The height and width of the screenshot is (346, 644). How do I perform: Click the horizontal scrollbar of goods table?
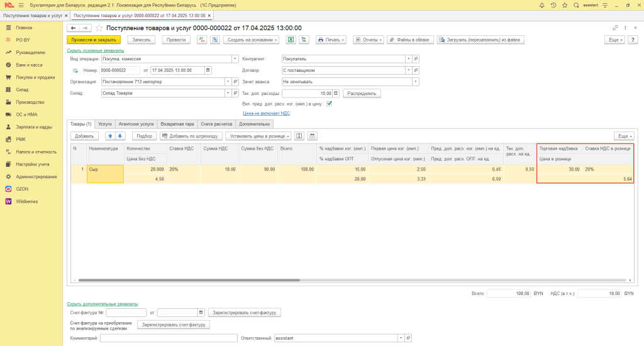point(189,280)
